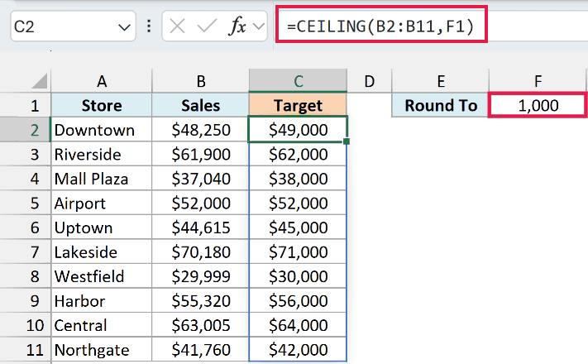Select column E header

click(441, 81)
